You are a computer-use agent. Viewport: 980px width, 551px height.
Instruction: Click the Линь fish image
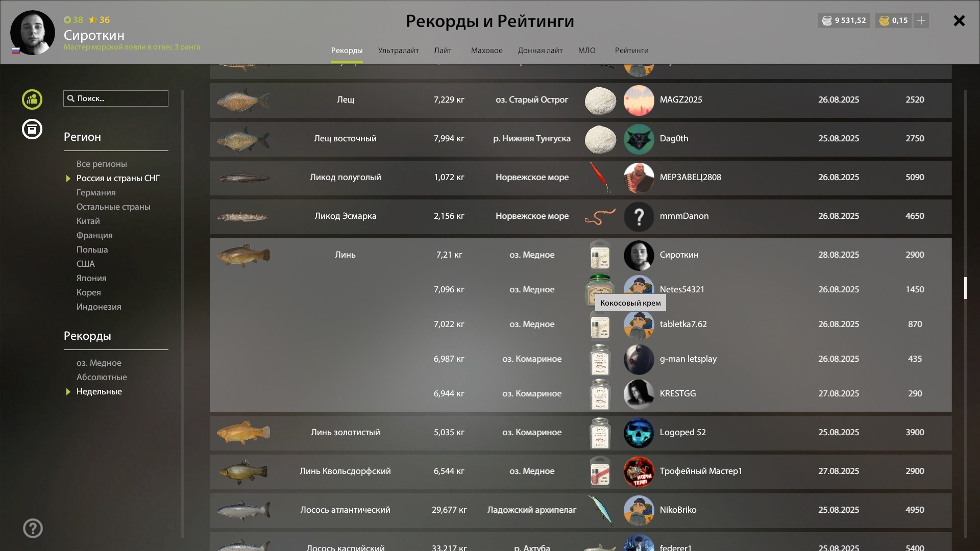243,255
